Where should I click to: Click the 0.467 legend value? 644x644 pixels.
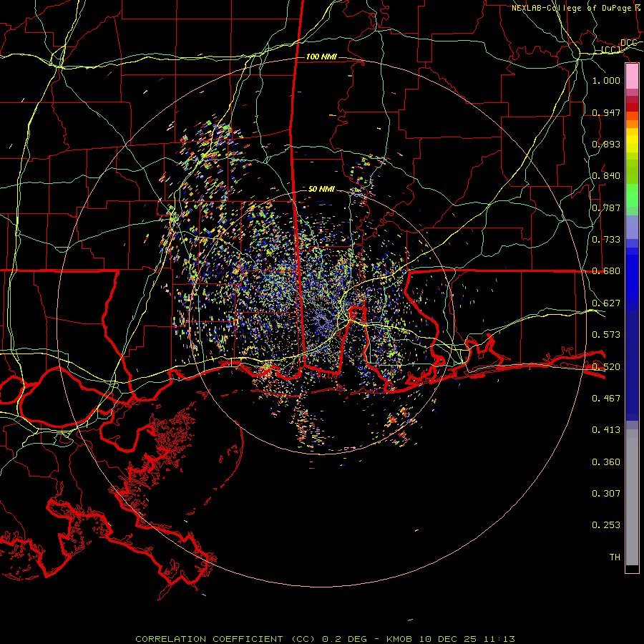606,398
